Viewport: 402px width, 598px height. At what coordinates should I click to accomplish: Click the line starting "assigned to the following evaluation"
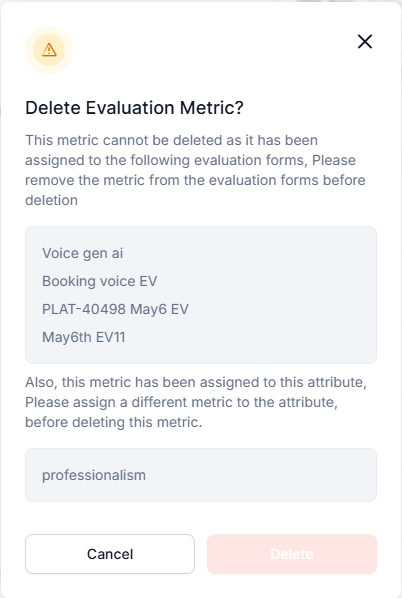[x=190, y=160]
